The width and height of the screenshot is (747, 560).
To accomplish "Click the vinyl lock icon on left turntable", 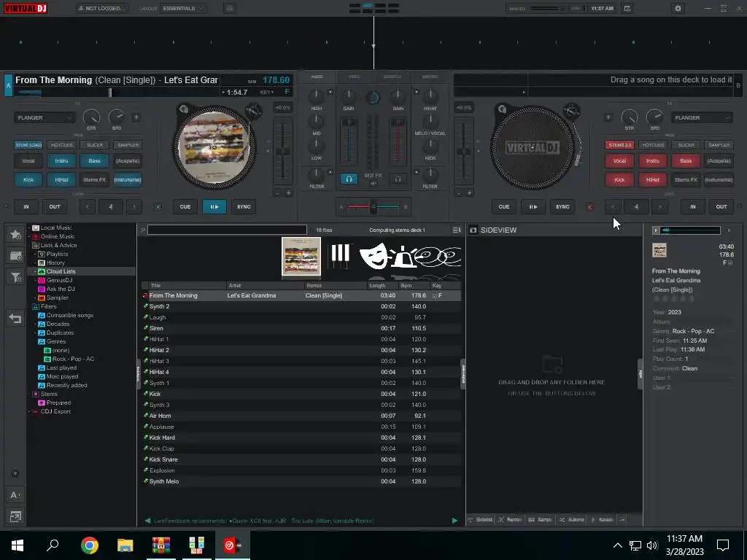I will tap(183, 109).
